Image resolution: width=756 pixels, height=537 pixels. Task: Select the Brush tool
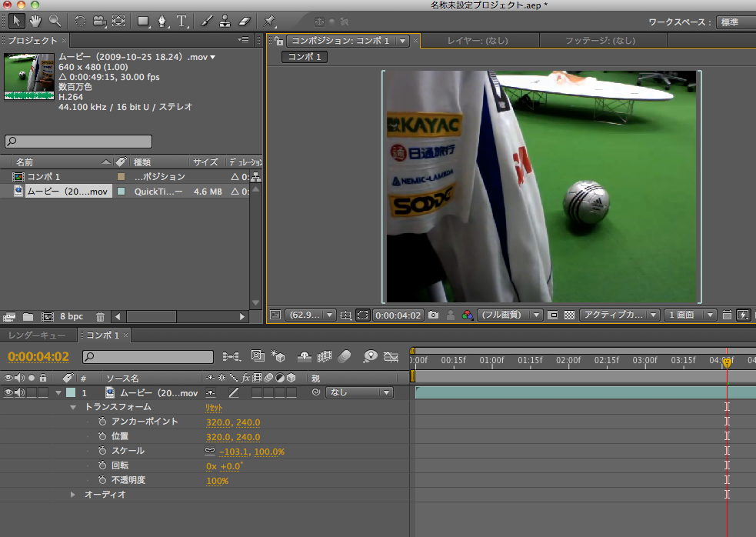tap(206, 22)
